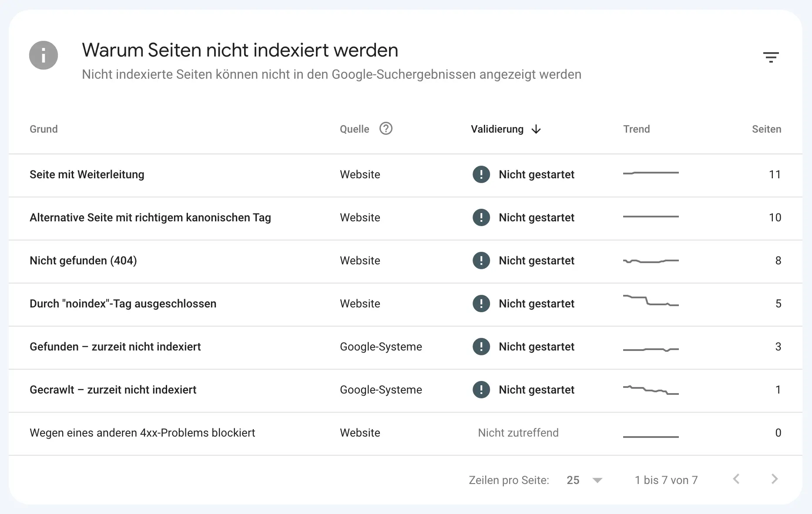The image size is (812, 514).
Task: Click the page count 10 in Alternative Seite row
Action: [x=775, y=217]
